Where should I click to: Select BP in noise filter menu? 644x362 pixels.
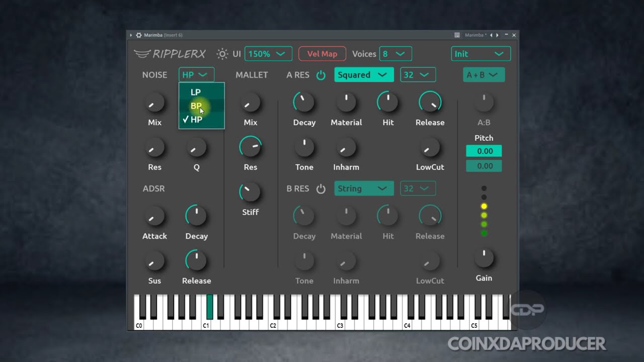tap(202, 106)
